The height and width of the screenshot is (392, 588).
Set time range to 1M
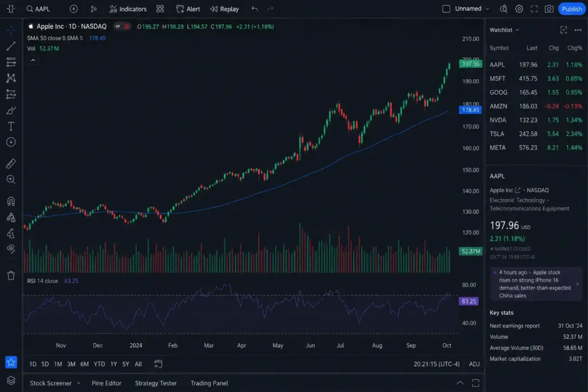58,364
